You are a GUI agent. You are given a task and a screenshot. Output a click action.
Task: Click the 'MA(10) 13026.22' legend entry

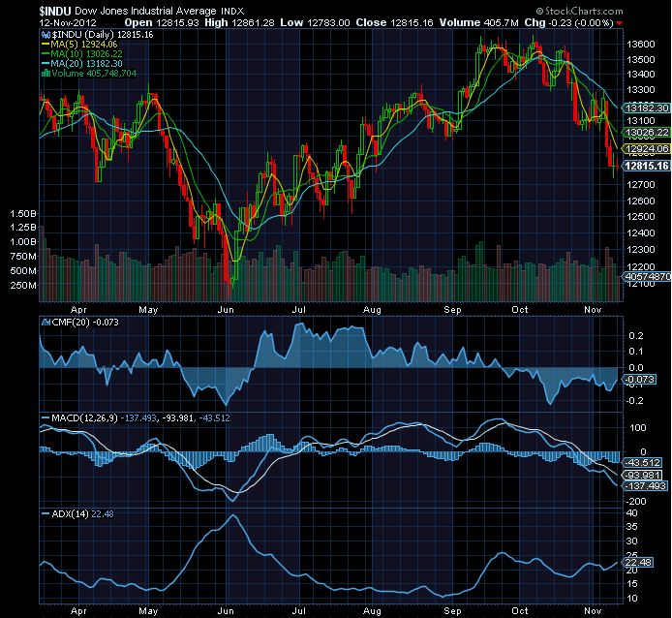(x=86, y=54)
